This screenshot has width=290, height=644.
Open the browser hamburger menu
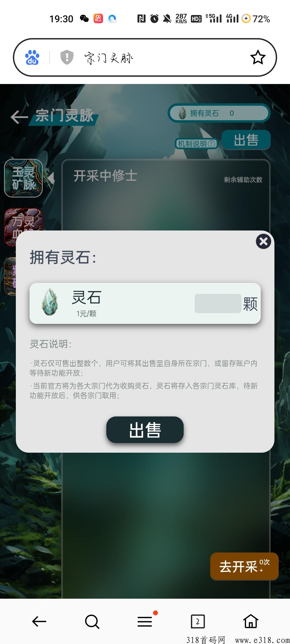[x=145, y=621]
